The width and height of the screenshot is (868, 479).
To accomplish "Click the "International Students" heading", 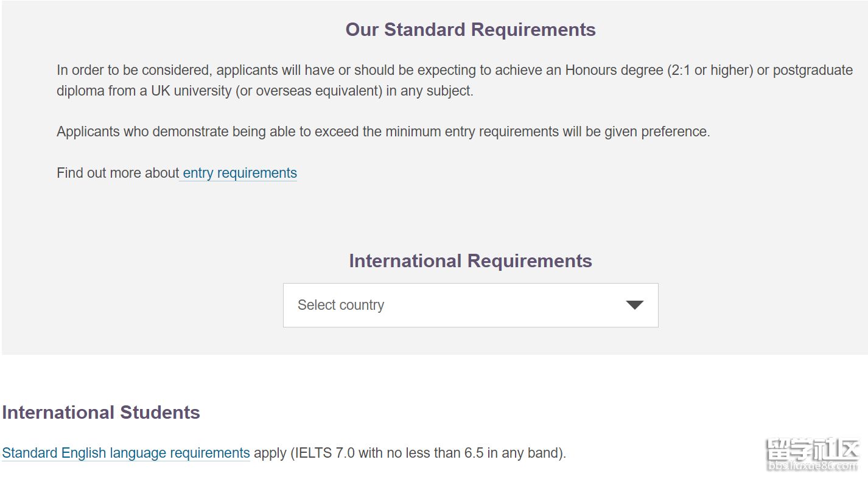I will (x=101, y=413).
